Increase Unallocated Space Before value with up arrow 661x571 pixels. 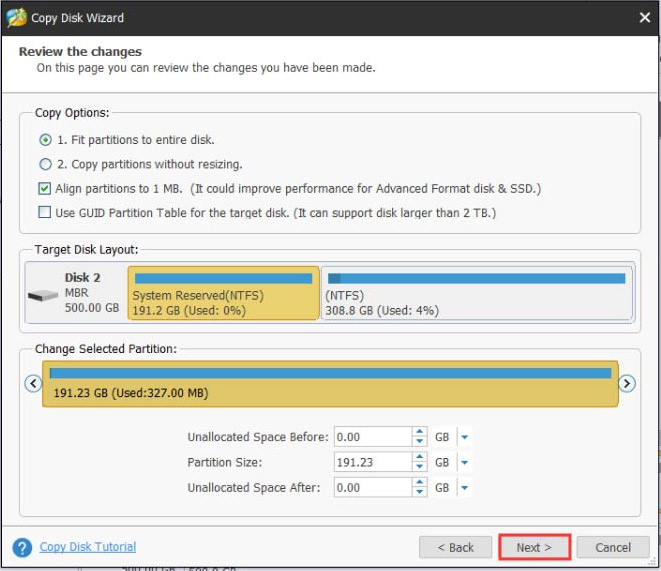pos(420,432)
